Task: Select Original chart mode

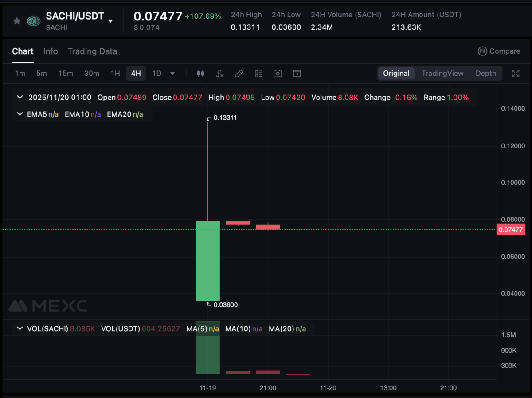Action: [396, 74]
